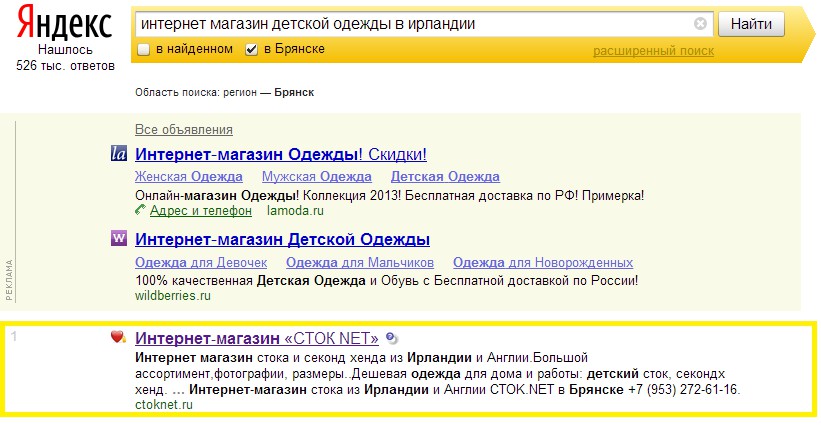Image resolution: width=821 pixels, height=425 pixels.
Task: Click the phone number +7 (953) 272-61-16
Action: [683, 390]
